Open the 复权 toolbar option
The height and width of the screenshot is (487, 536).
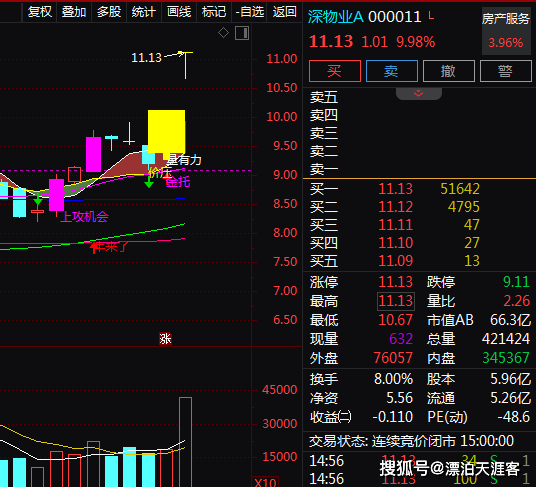(x=40, y=12)
